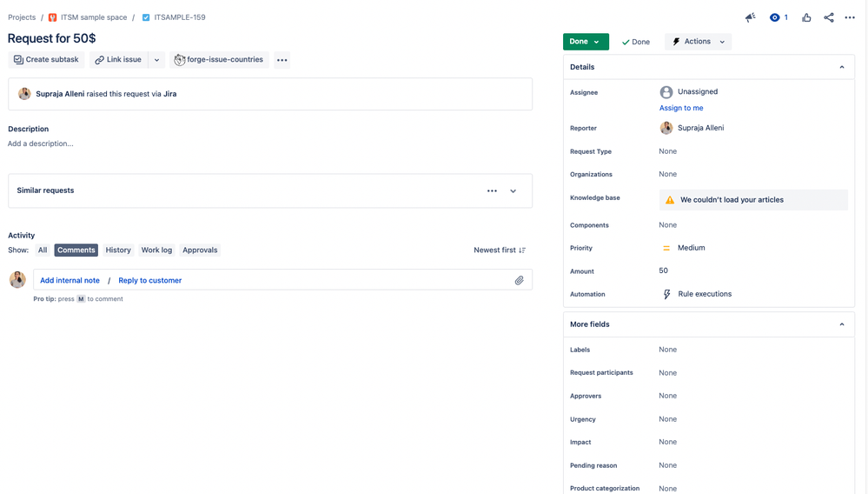Open the top-right more actions ellipsis

click(850, 17)
